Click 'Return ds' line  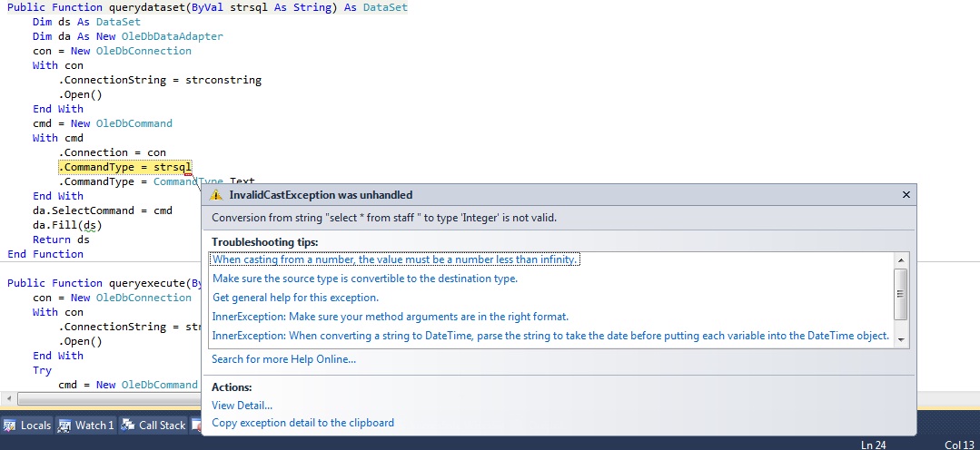(x=61, y=240)
